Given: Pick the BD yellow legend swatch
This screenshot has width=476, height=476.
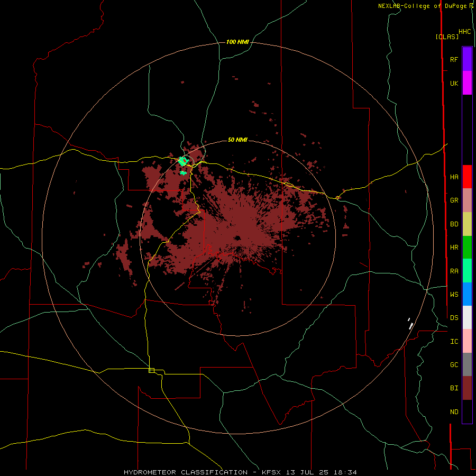Looking at the screenshot, I should 467,224.
